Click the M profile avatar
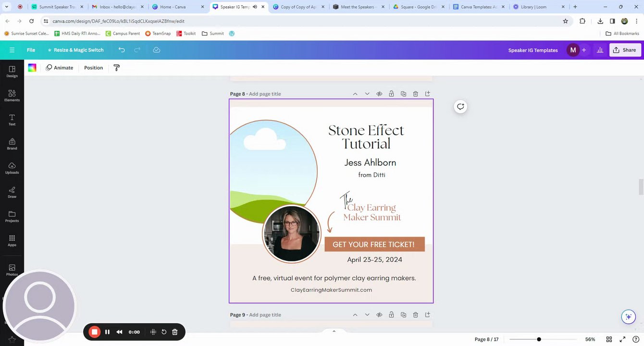Image resolution: width=644 pixels, height=346 pixels. point(573,50)
